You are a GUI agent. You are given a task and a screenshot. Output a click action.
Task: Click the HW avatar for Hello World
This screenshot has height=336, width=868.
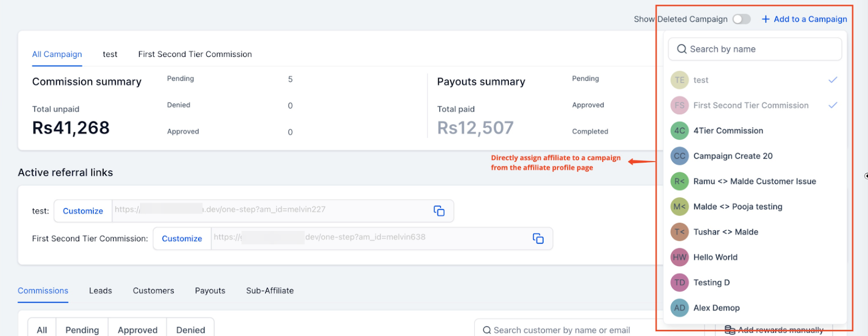coord(679,257)
